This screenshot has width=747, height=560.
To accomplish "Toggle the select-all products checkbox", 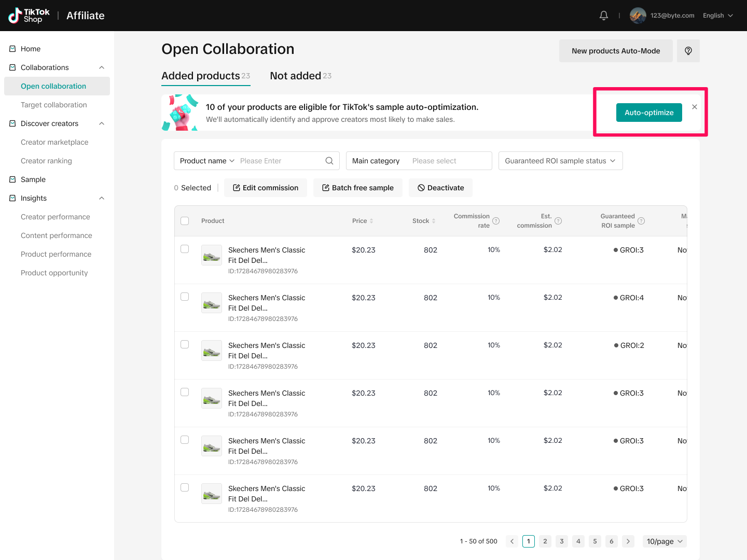I will pyautogui.click(x=185, y=221).
